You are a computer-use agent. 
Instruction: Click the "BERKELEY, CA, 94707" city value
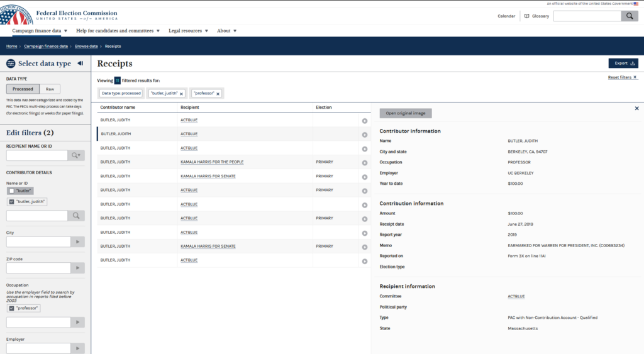point(528,152)
